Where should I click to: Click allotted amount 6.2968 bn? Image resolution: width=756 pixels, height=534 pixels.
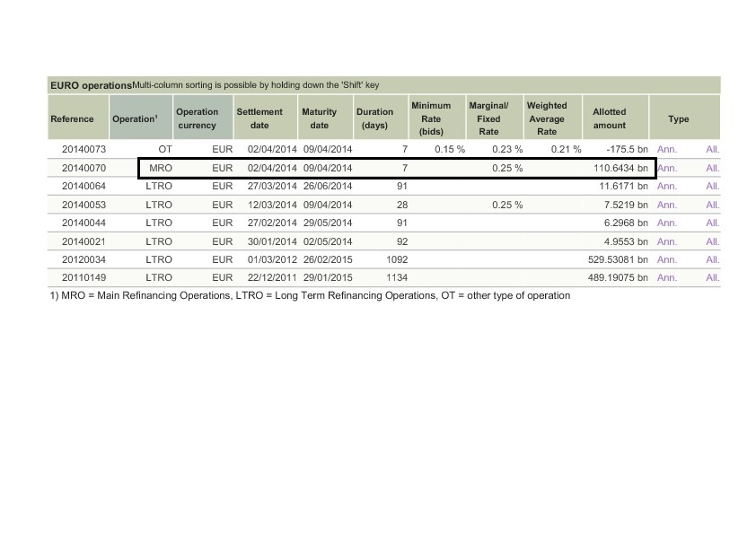tap(626, 223)
